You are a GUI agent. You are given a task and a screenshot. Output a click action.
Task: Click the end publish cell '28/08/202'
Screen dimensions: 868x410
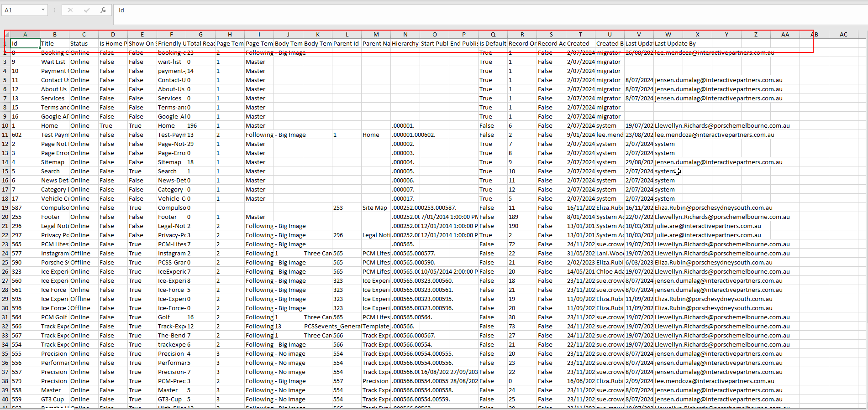(463, 381)
